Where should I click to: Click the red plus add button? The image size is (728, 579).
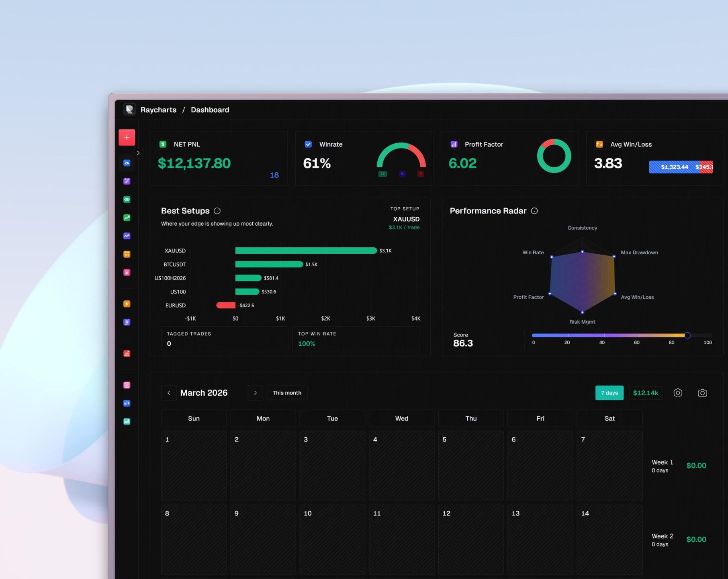coord(127,138)
